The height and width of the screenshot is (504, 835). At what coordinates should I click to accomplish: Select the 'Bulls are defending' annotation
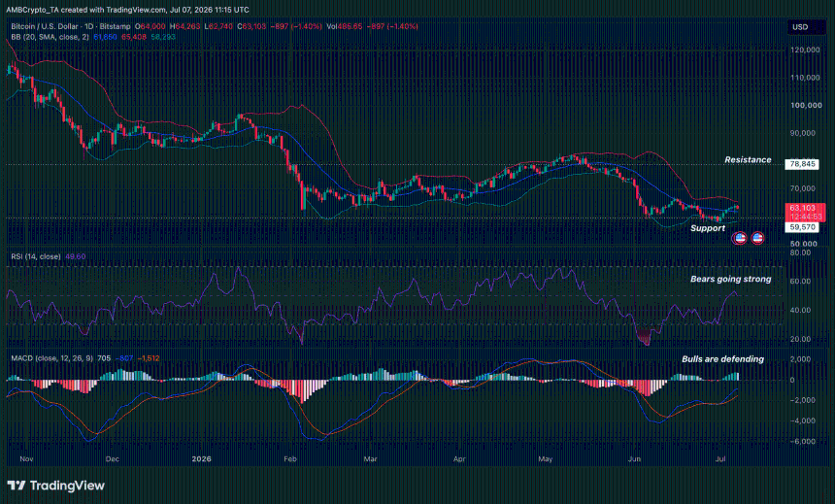point(722,359)
